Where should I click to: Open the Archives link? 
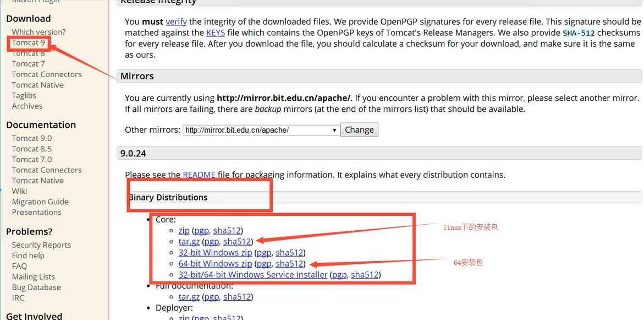27,106
